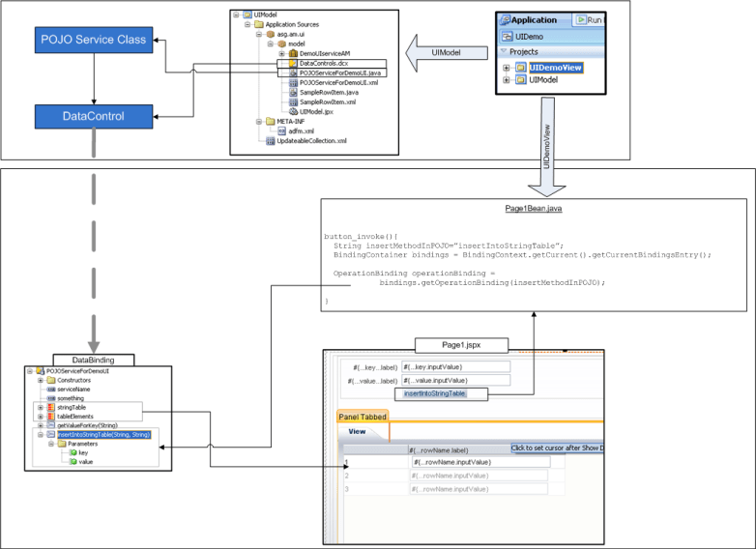Select the Application tab

pos(534,19)
